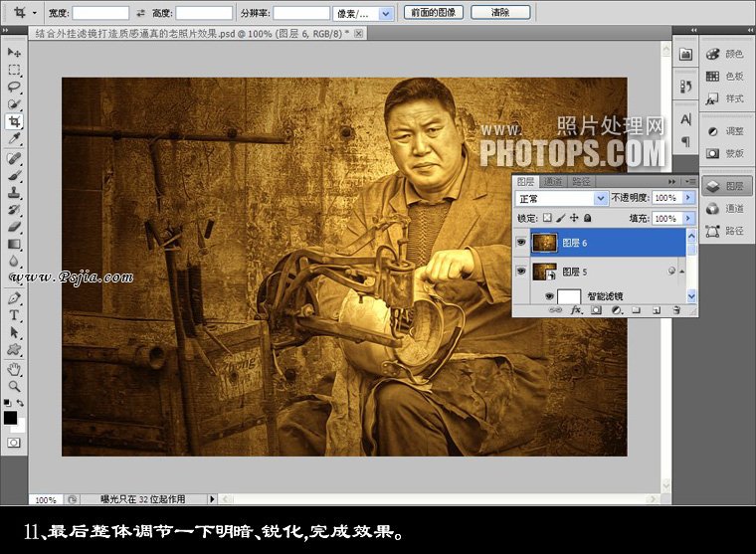Select the Hand tool
The height and width of the screenshot is (554, 756).
(x=14, y=368)
